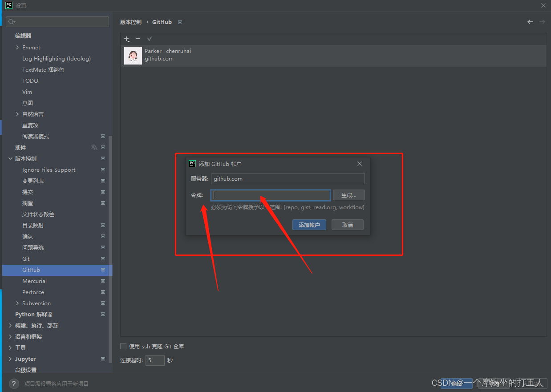The image size is (551, 392).
Task: Expand the 工具 tree node
Action: (10, 348)
